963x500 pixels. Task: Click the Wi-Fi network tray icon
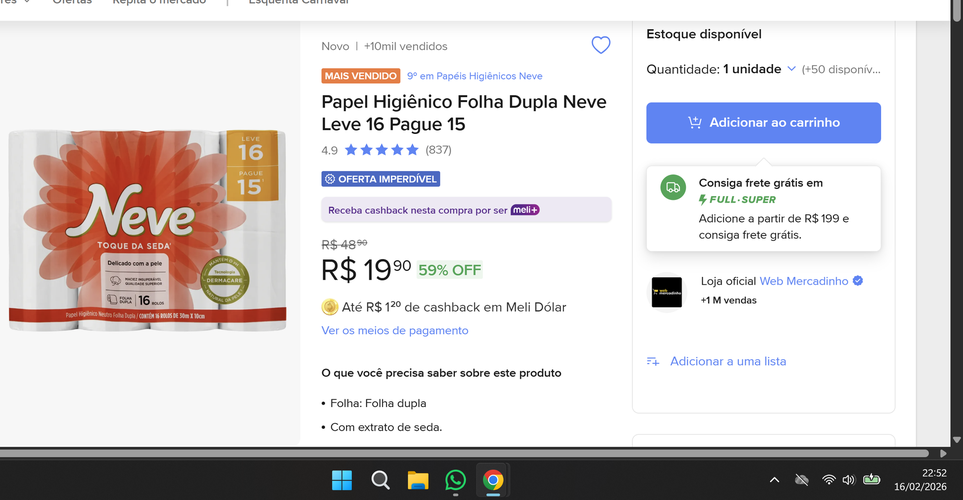click(828, 480)
